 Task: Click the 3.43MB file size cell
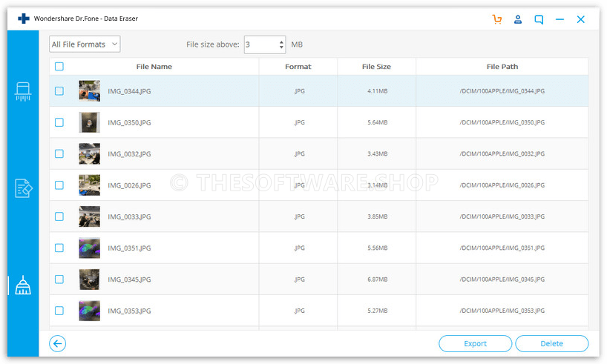[x=378, y=153]
